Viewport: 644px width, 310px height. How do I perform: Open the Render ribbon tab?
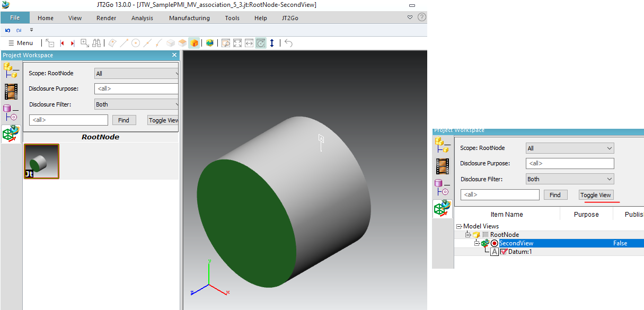[x=107, y=18]
